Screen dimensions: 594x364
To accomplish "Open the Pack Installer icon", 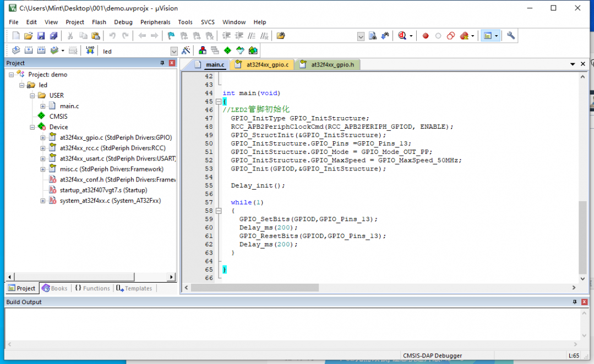I will 253,51.
